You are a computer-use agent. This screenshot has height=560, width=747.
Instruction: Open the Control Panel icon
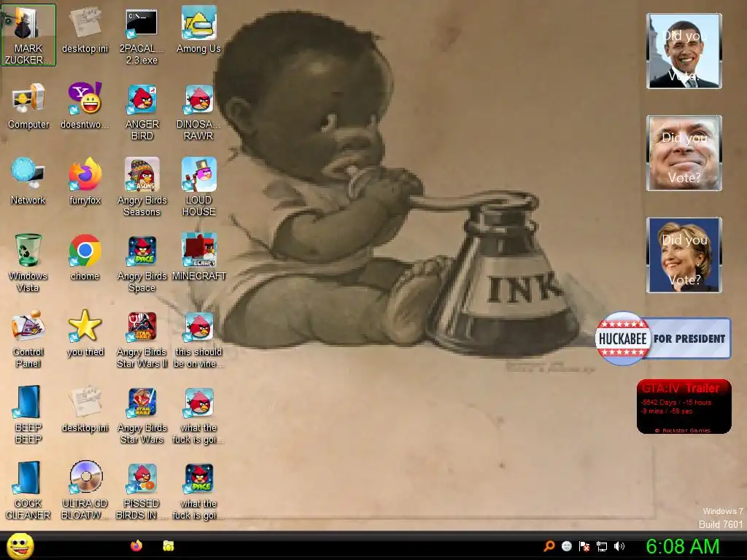point(28,339)
